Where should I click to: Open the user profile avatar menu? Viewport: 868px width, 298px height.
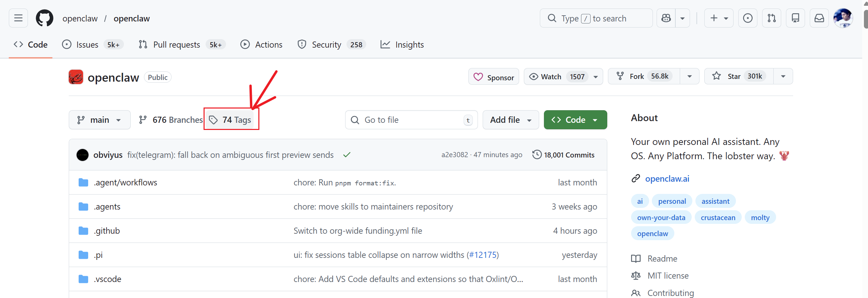click(843, 18)
